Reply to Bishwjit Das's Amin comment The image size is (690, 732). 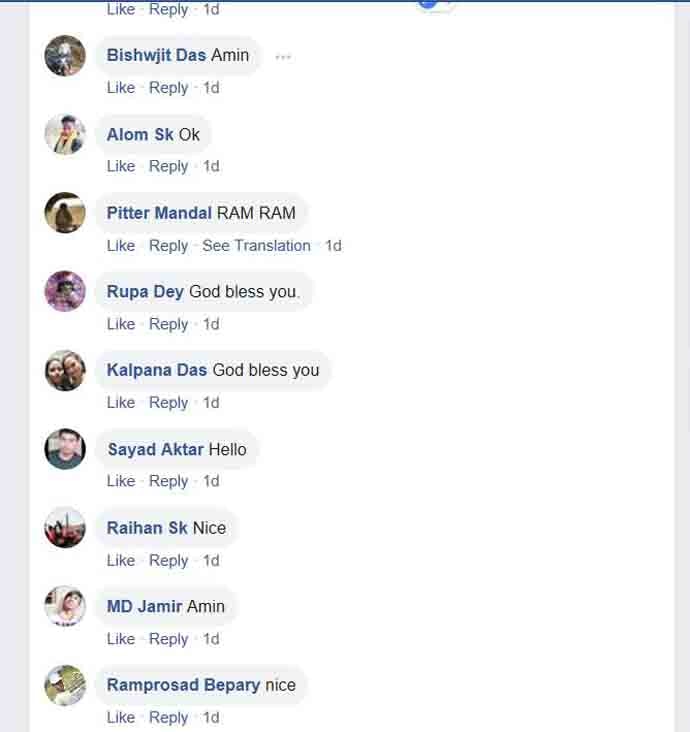pyautogui.click(x=168, y=88)
